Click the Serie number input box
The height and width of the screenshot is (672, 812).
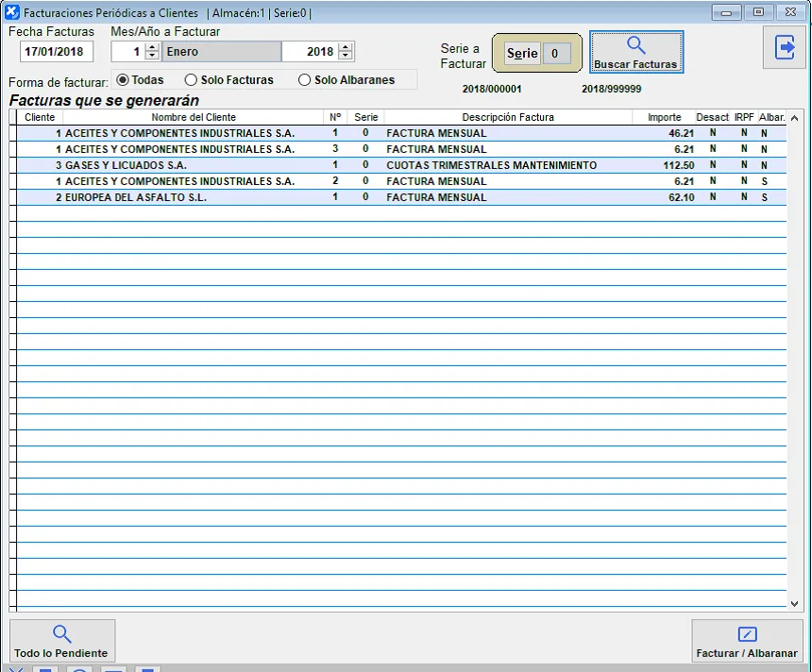tap(556, 54)
